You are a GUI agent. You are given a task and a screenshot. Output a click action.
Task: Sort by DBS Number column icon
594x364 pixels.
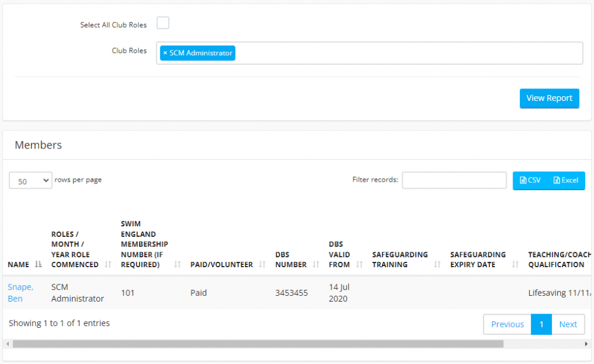(x=316, y=265)
